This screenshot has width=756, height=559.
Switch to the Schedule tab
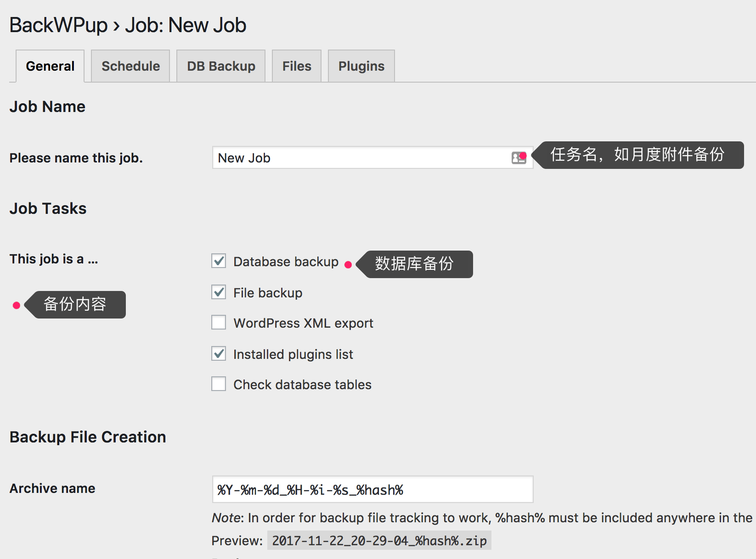[x=130, y=66]
